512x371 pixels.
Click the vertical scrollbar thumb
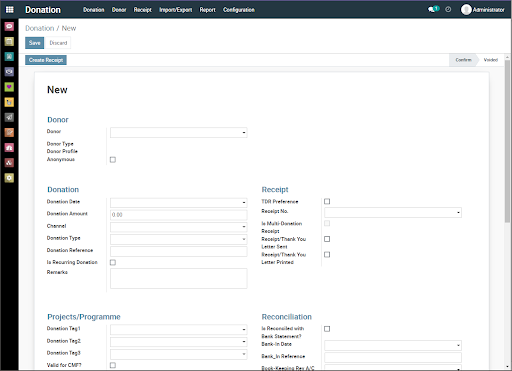[x=507, y=142]
